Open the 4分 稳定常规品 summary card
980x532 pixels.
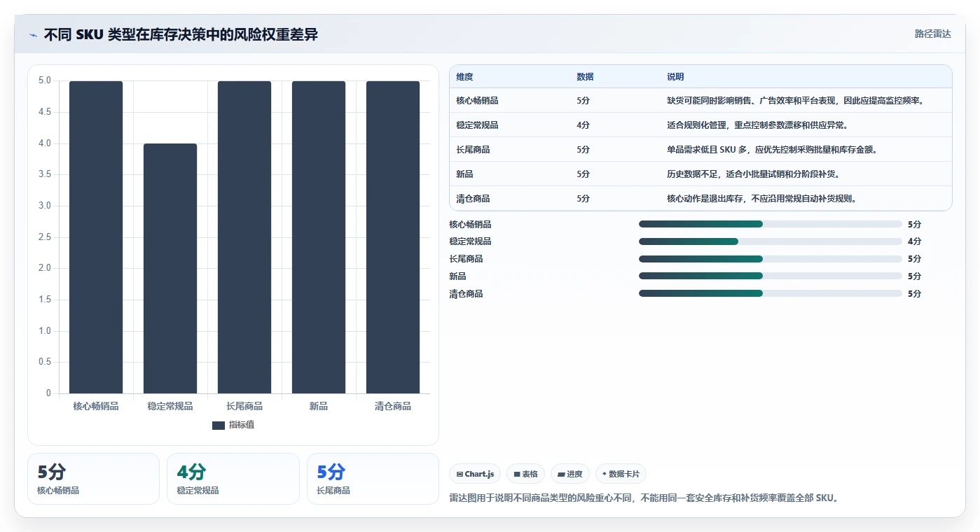(x=233, y=479)
